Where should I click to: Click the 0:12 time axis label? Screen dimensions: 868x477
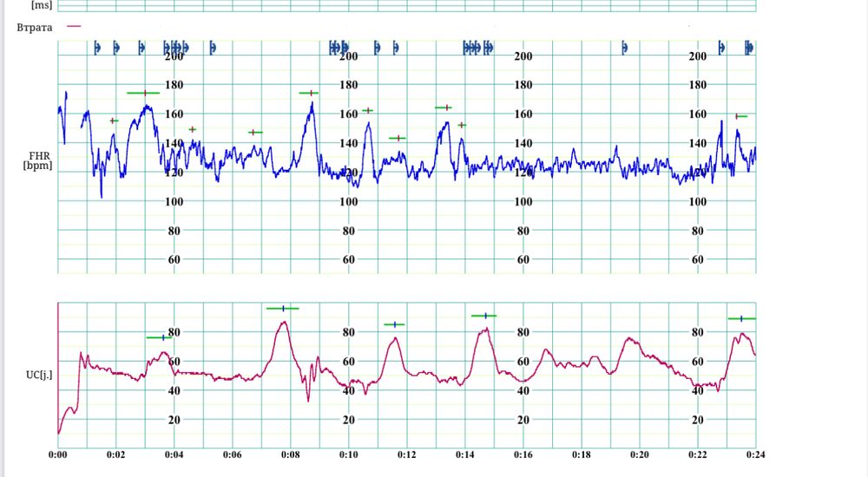[x=406, y=454]
